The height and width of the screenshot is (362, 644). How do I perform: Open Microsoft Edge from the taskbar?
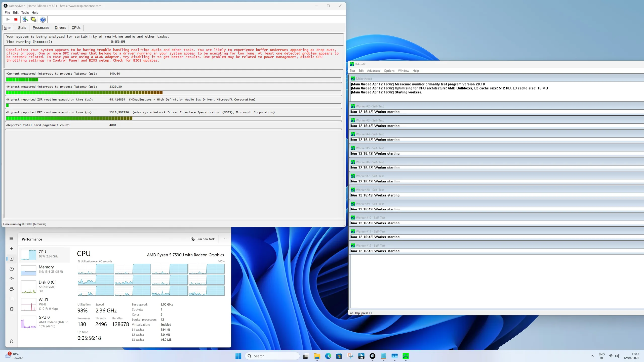pyautogui.click(x=328, y=356)
